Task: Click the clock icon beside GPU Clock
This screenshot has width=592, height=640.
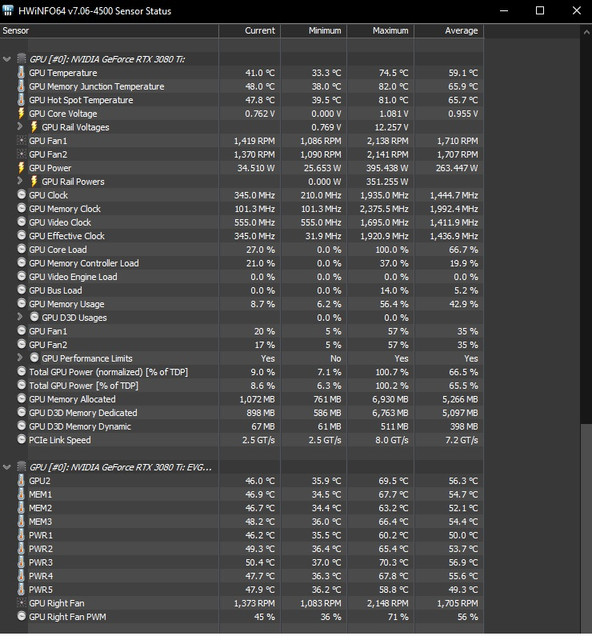Action: click(x=22, y=195)
